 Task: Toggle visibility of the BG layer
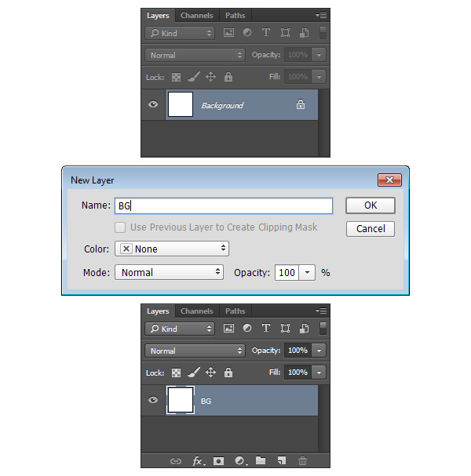pyautogui.click(x=153, y=401)
